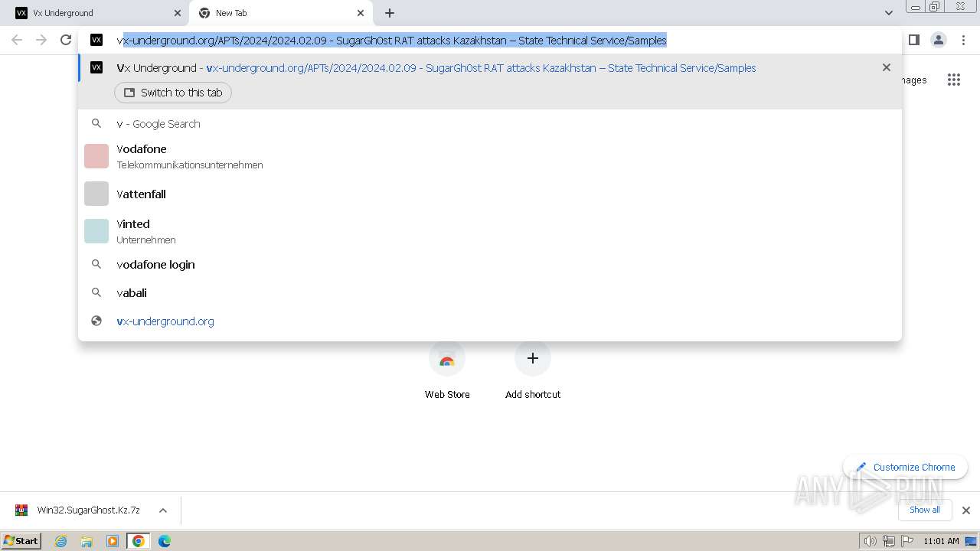Select the 'vabali' search suggestion

490,293
